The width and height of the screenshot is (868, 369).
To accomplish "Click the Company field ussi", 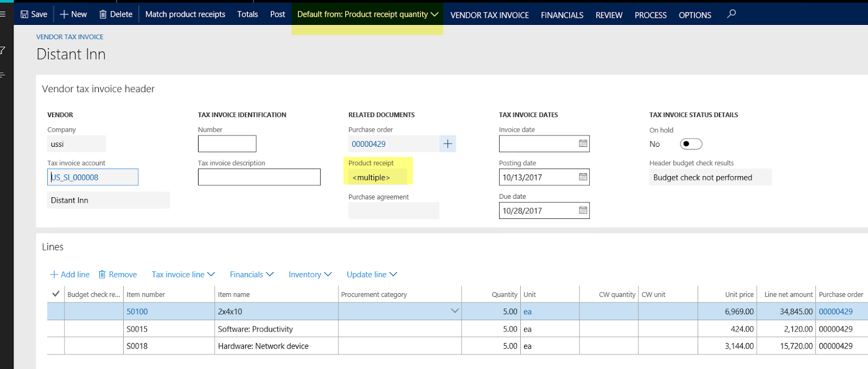I will [76, 144].
